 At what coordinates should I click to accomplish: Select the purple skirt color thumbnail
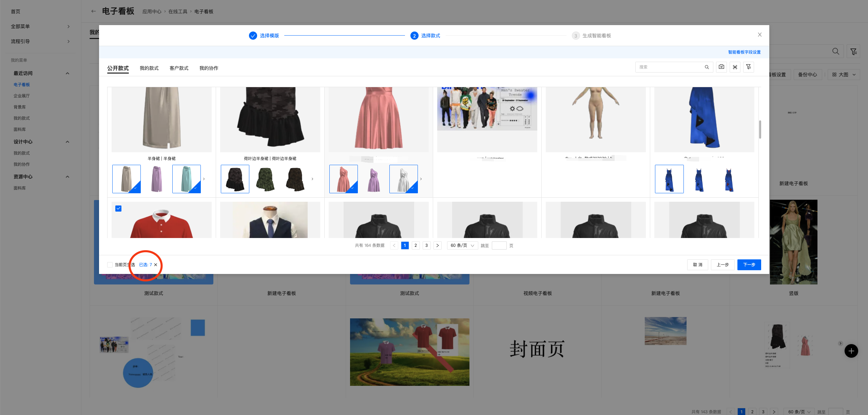point(156,179)
